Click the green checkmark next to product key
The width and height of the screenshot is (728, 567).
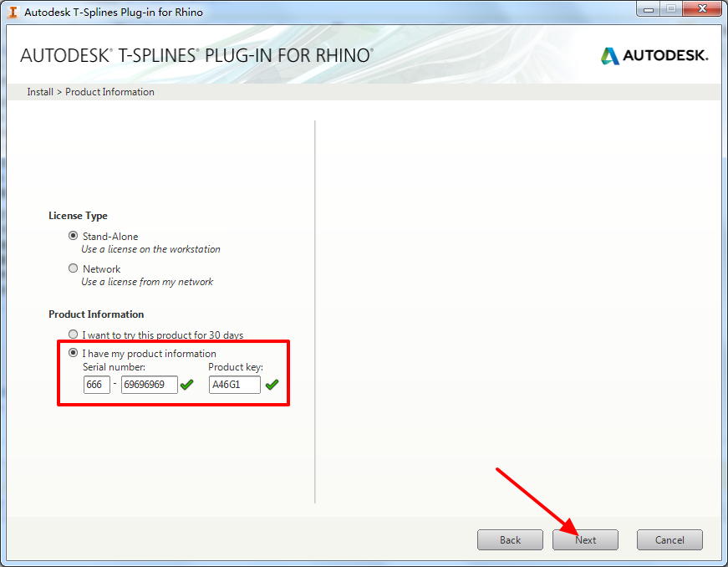pos(272,385)
